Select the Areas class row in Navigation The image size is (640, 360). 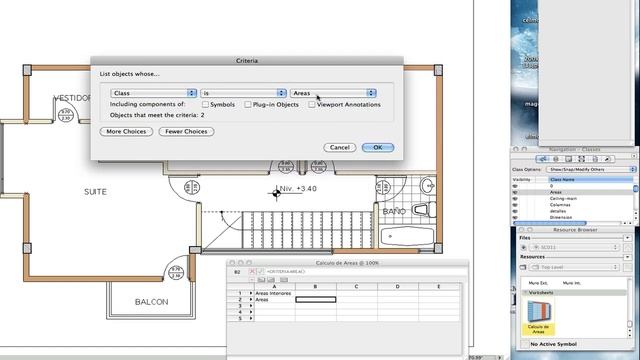[x=572, y=192]
